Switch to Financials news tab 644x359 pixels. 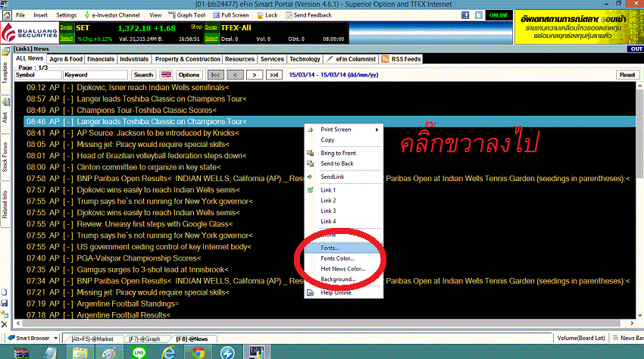[x=101, y=59]
